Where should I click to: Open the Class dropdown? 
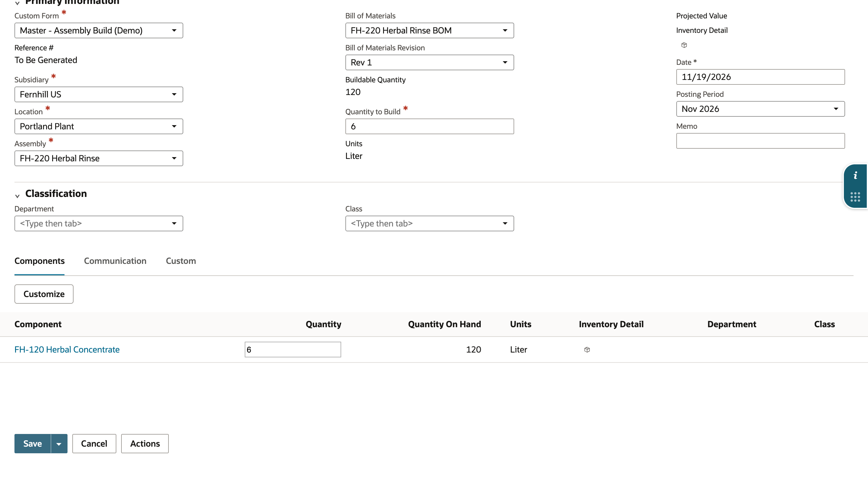point(429,223)
